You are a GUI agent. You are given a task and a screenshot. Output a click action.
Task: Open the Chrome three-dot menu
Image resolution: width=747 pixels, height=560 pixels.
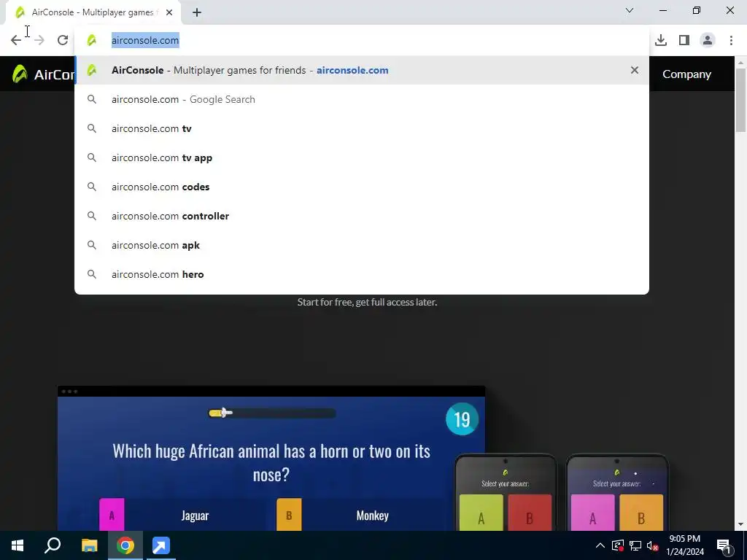[731, 40]
